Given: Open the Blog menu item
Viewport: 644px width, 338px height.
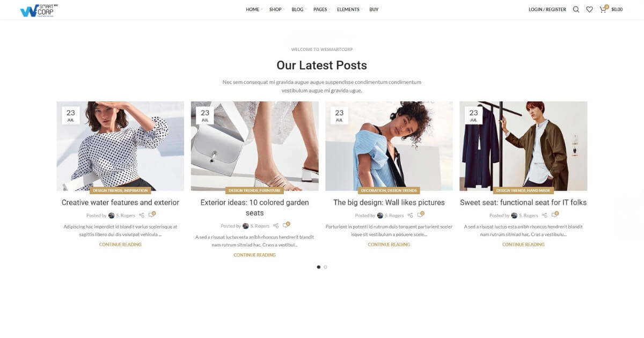Looking at the screenshot, I should tap(298, 9).
